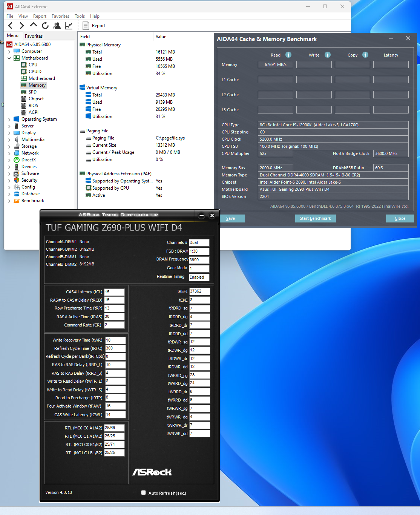Viewport: 420px width, 515px height.
Task: Collapse the Motherboard tree node
Action: [x=9, y=58]
